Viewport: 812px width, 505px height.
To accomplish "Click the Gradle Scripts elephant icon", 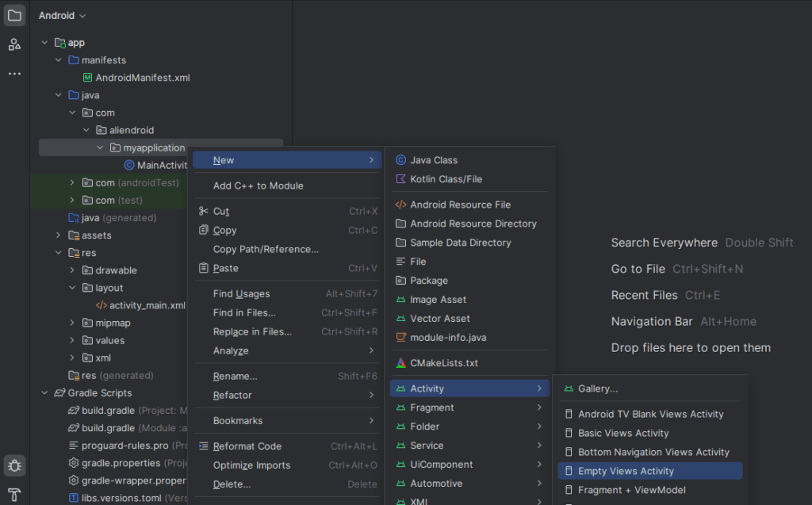I will click(x=60, y=393).
